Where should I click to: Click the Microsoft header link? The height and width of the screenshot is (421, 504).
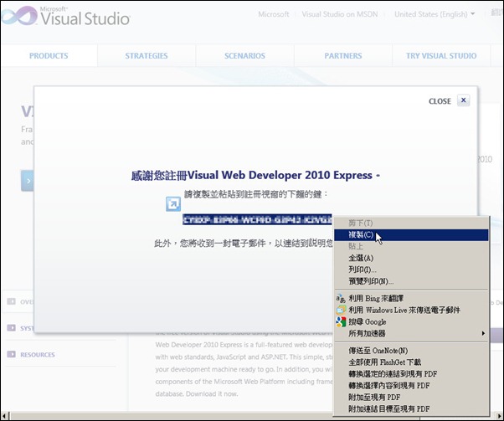(x=274, y=14)
